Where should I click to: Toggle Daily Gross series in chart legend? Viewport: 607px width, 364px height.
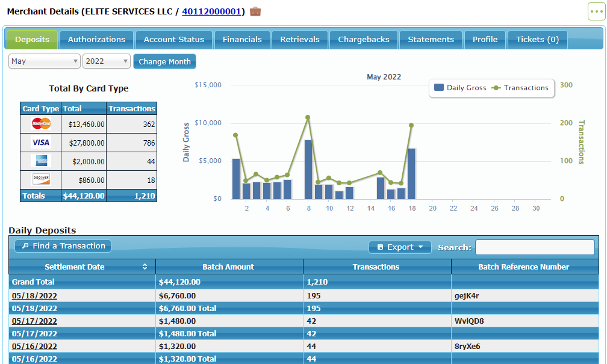[x=461, y=88]
